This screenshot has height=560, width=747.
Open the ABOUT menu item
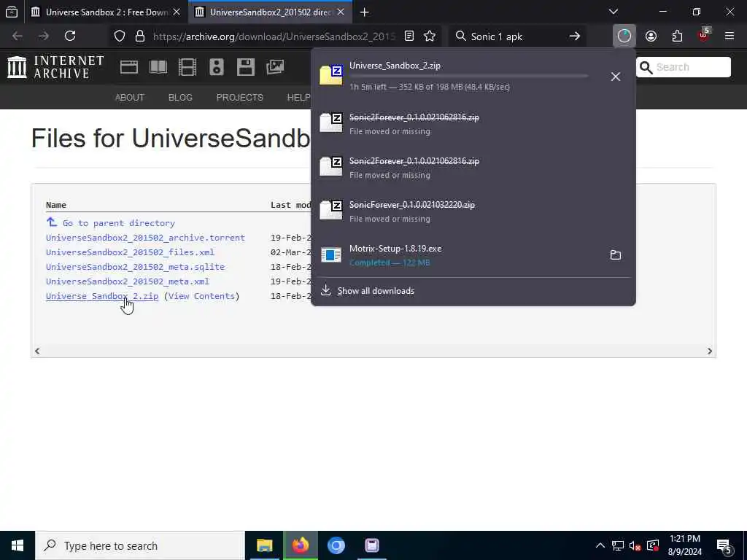coord(130,97)
